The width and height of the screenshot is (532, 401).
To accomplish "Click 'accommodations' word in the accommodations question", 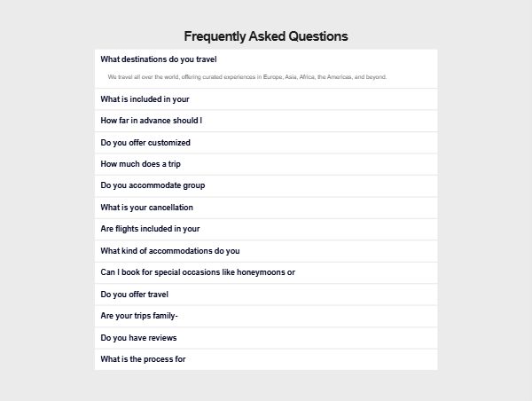I will pyautogui.click(x=180, y=251).
